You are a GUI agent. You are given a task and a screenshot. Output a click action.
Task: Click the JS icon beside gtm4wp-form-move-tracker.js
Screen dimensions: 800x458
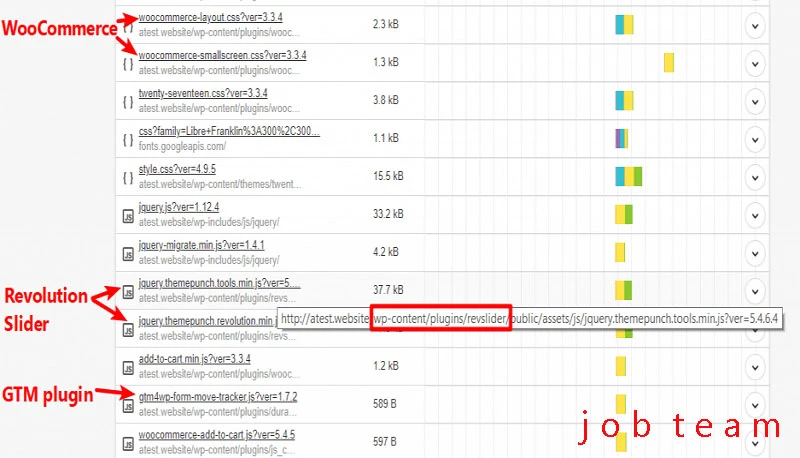point(127,404)
